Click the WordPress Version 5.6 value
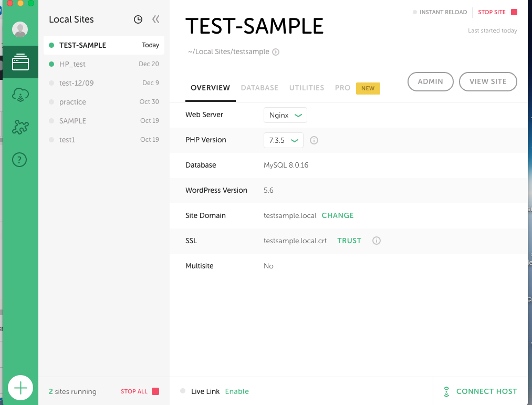Viewport: 532px width, 405px height. click(268, 191)
